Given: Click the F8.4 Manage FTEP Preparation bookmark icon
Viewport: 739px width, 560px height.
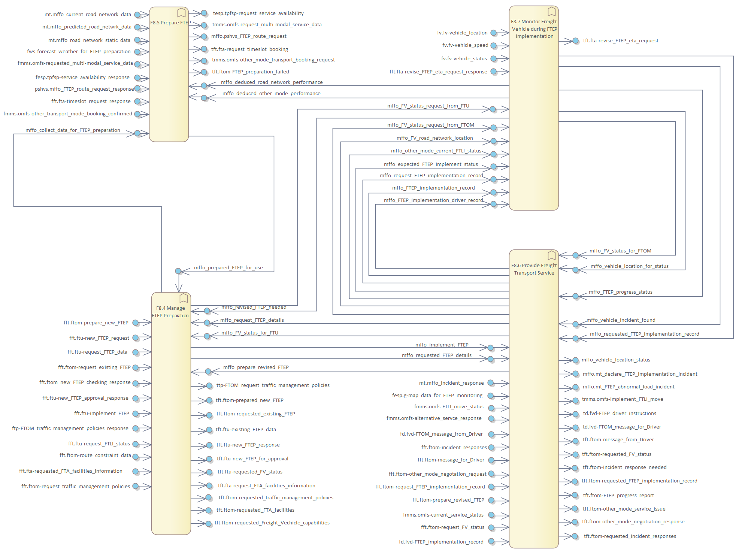Looking at the screenshot, I should coord(184,298).
